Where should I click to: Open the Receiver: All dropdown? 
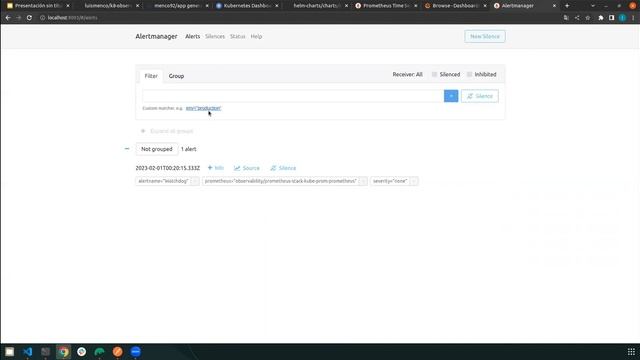(407, 74)
